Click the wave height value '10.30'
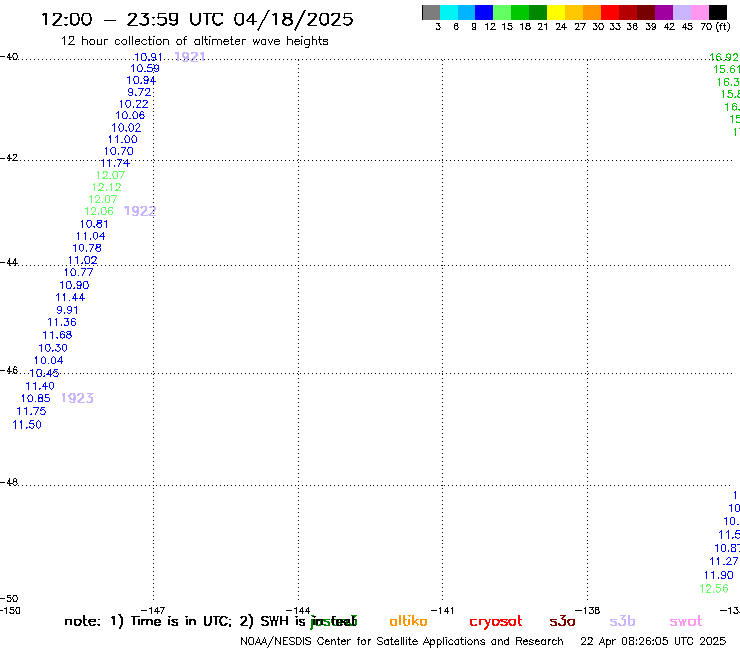Image resolution: width=740 pixels, height=650 pixels. [x=53, y=348]
